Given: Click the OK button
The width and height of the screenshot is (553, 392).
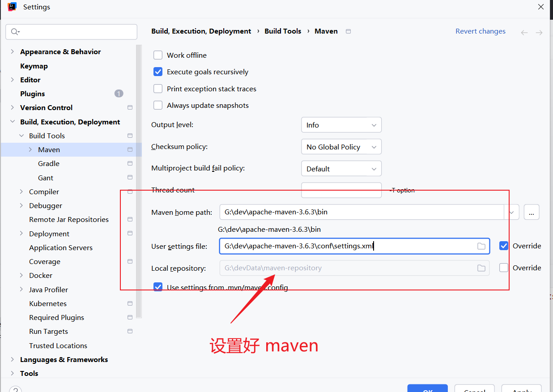Looking at the screenshot, I should tap(427, 388).
